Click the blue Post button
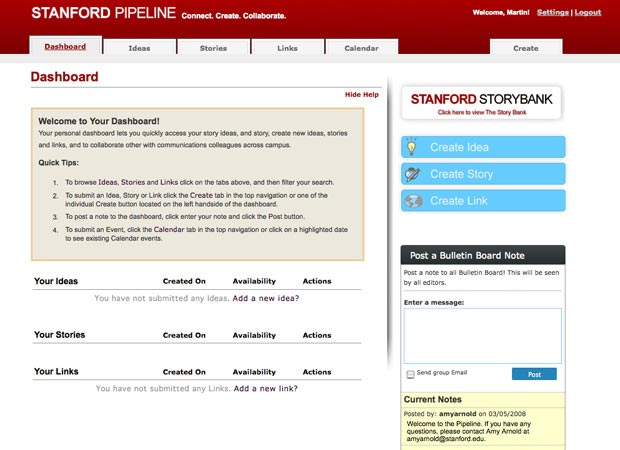This screenshot has height=450, width=620. pyautogui.click(x=534, y=374)
